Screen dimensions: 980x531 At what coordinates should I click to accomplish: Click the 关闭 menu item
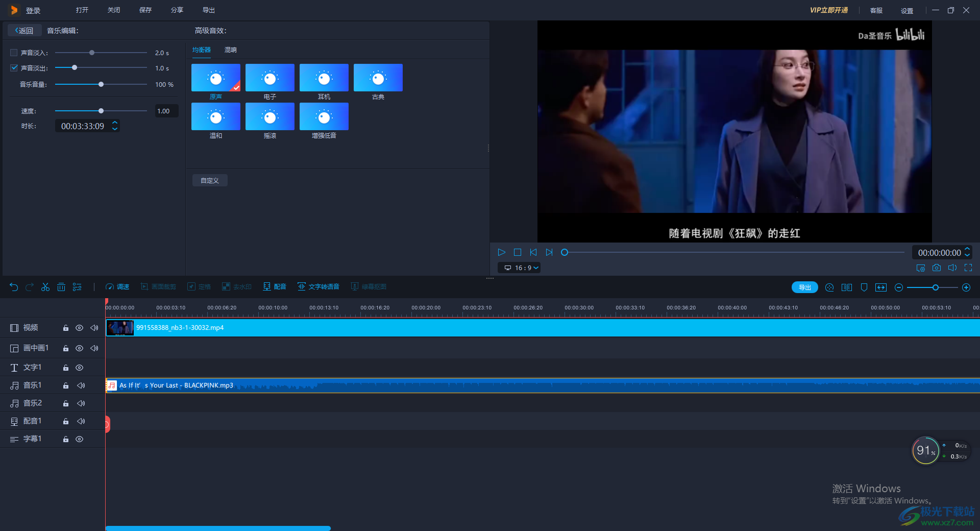pyautogui.click(x=114, y=10)
